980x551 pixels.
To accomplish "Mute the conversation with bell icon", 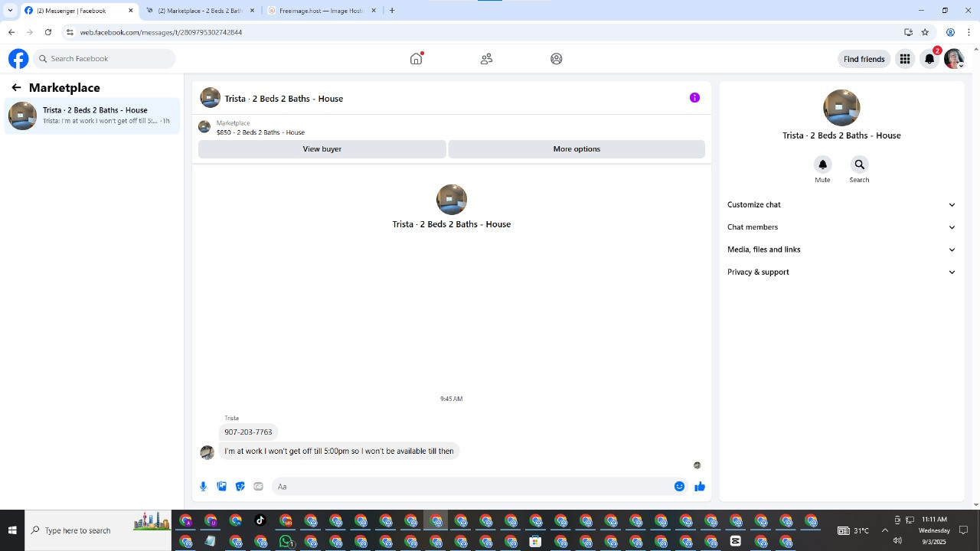I will pos(822,165).
